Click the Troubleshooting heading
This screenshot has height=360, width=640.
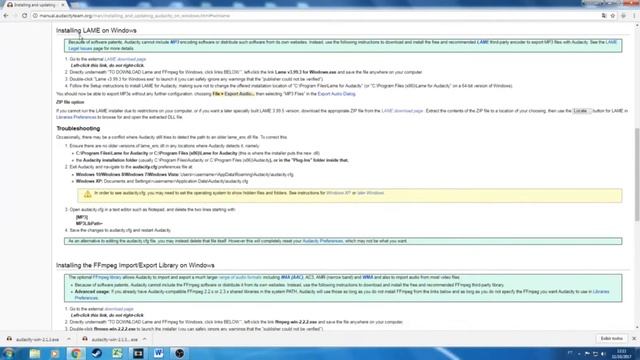78,129
